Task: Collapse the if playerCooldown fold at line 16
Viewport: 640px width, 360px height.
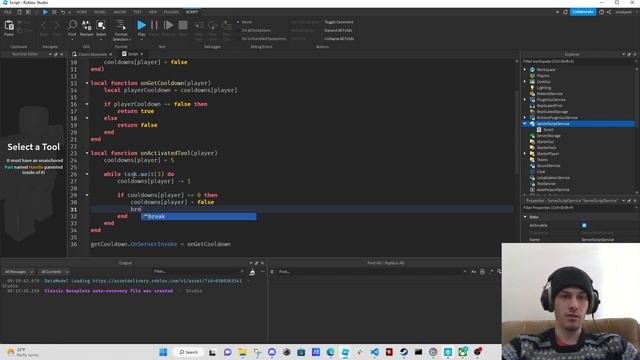Action: pyautogui.click(x=87, y=104)
